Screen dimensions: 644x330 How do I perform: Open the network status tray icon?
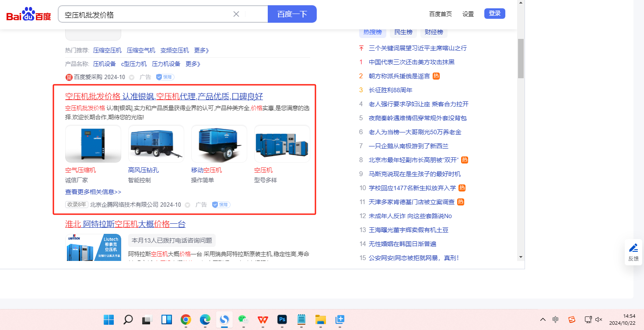pos(588,320)
